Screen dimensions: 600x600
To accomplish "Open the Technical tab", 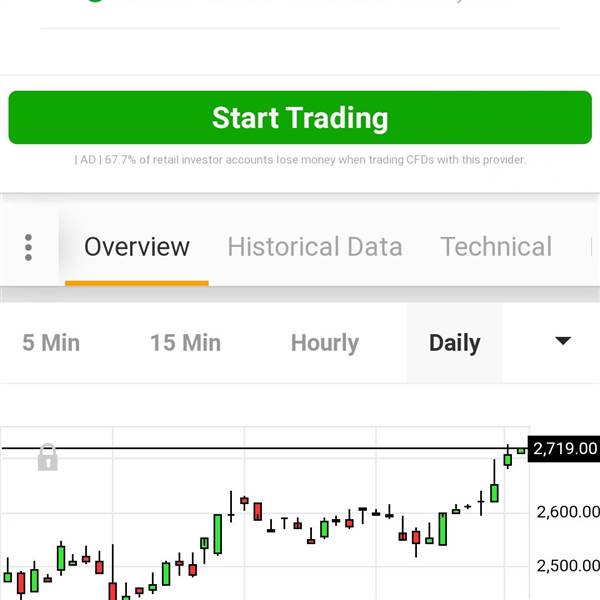I will pyautogui.click(x=496, y=247).
